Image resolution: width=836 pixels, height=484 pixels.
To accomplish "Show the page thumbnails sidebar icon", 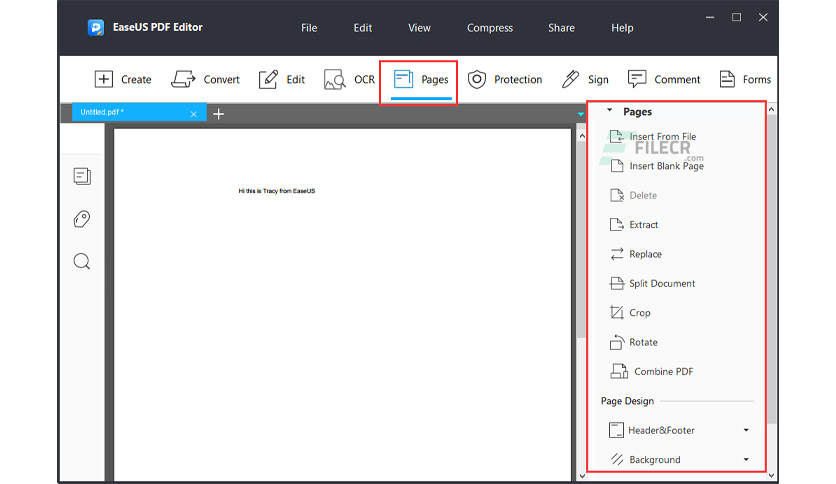I will [x=82, y=176].
